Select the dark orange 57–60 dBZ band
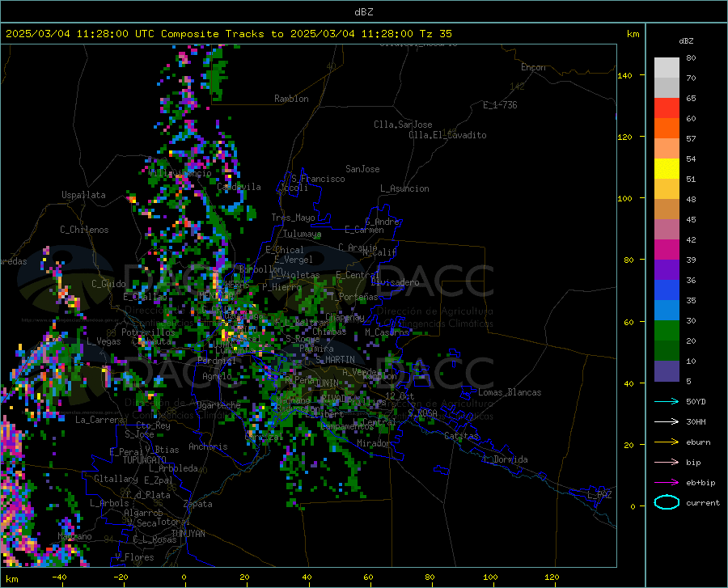Image resolution: width=728 pixels, height=588 pixels. [667, 129]
